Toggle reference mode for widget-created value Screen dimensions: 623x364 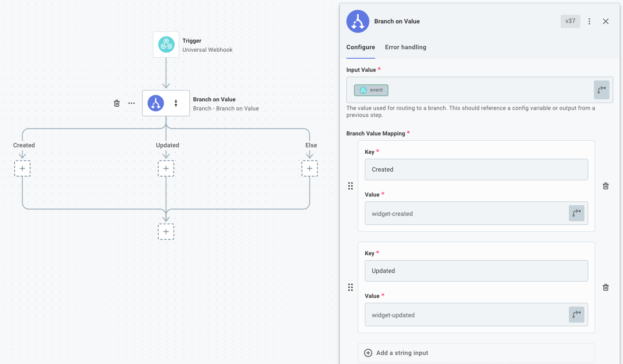click(x=576, y=213)
